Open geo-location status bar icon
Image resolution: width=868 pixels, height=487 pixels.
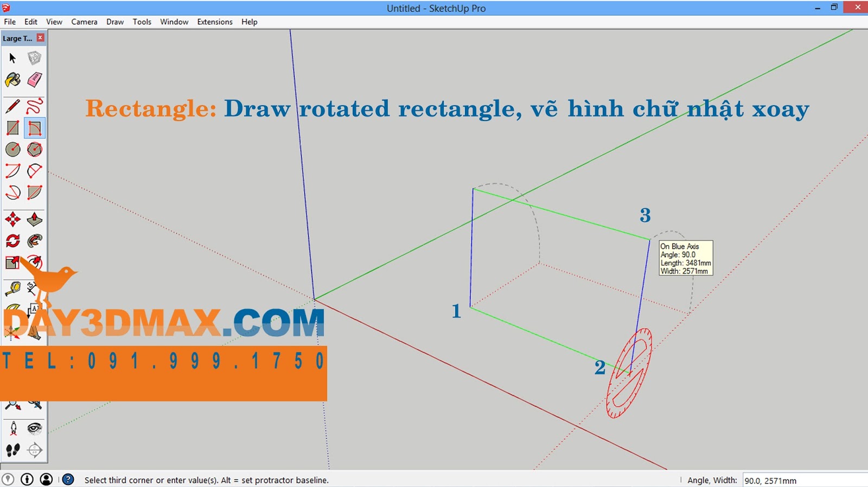pyautogui.click(x=8, y=479)
